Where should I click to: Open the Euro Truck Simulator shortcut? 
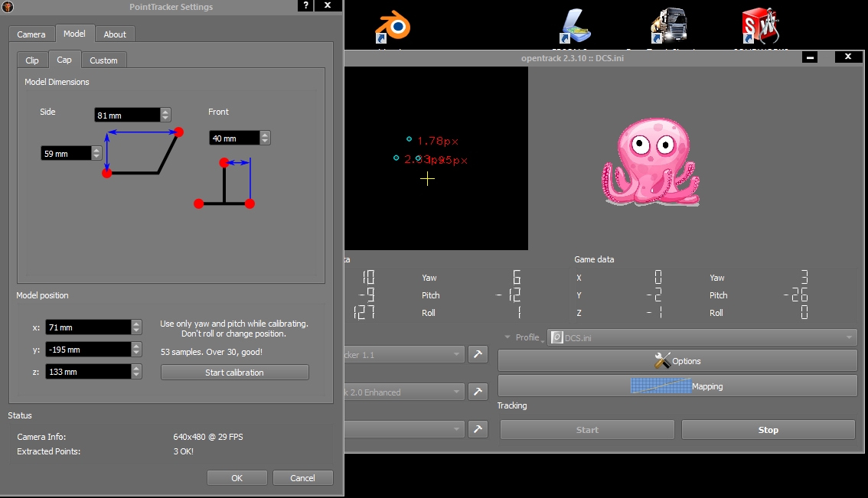667,25
